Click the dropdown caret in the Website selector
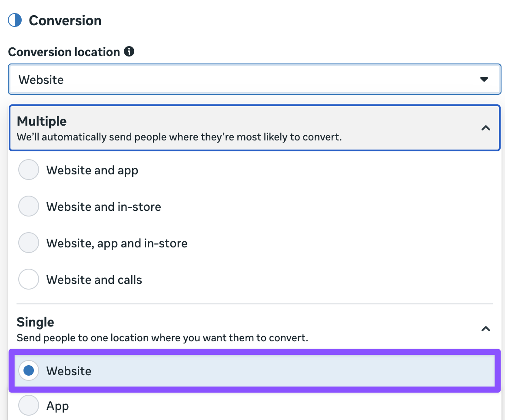 point(484,80)
